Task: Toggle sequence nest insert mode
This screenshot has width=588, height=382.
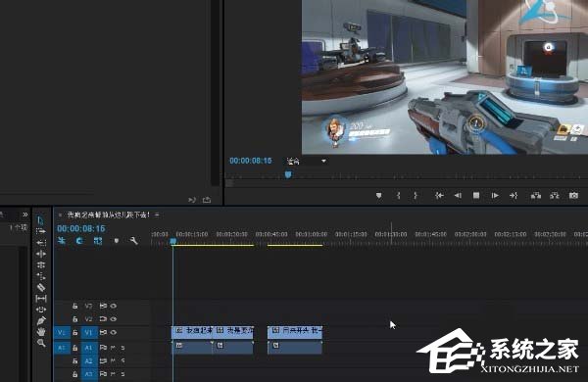Action: 62,241
